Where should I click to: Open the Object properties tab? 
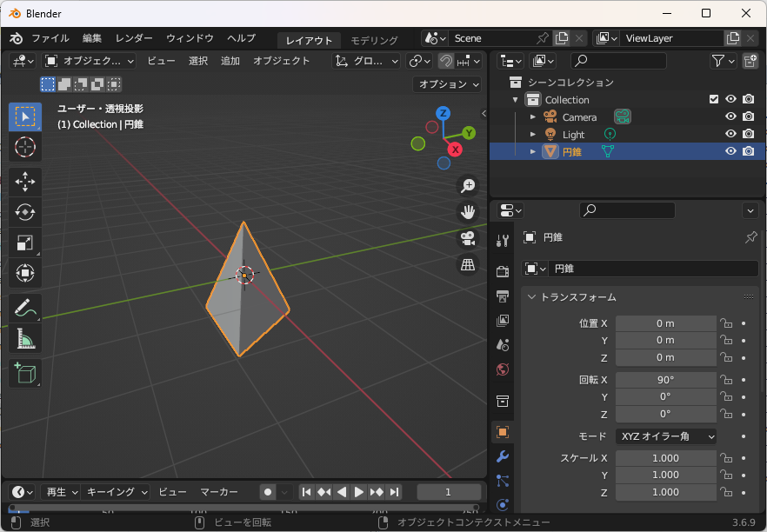coord(503,432)
